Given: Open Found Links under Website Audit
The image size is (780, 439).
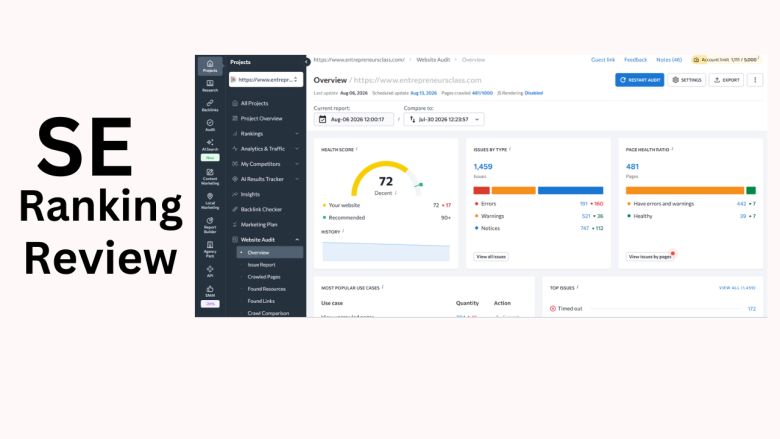Looking at the screenshot, I should pos(261,301).
